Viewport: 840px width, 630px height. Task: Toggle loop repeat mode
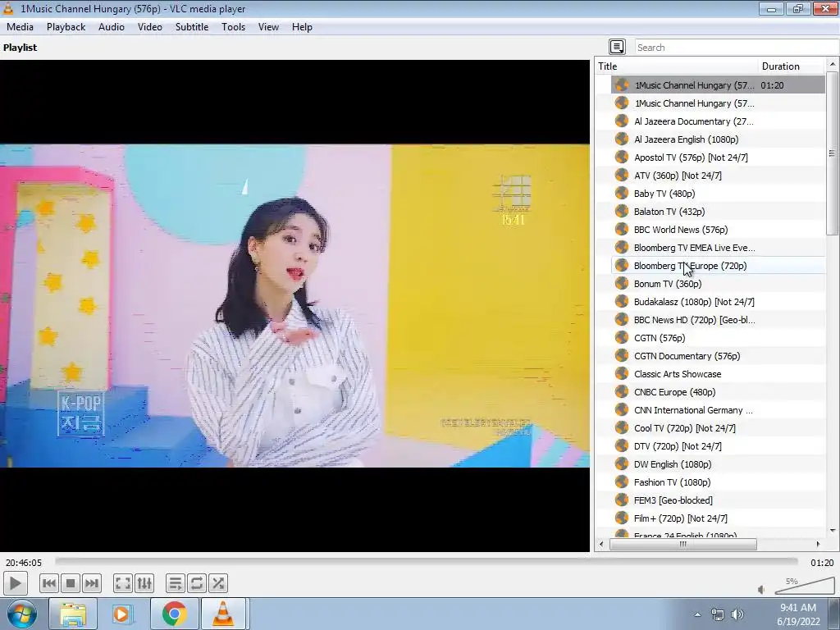click(197, 583)
